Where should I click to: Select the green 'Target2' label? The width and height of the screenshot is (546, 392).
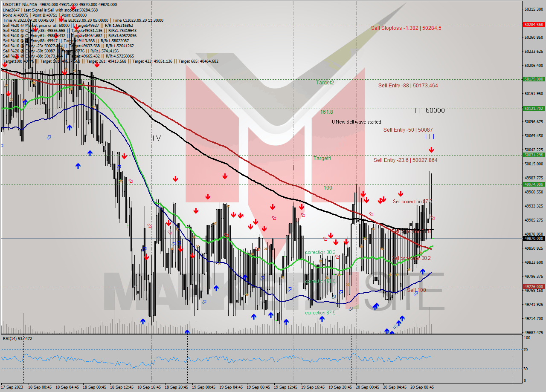coord(325,83)
